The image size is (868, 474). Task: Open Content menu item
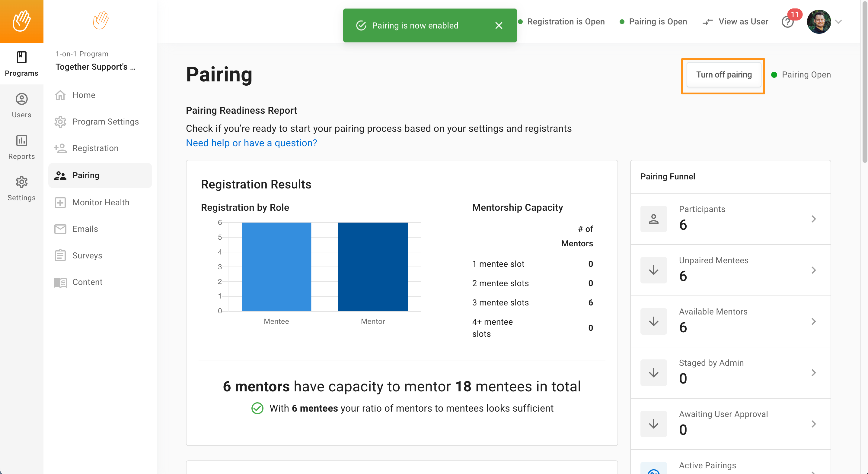100,282
